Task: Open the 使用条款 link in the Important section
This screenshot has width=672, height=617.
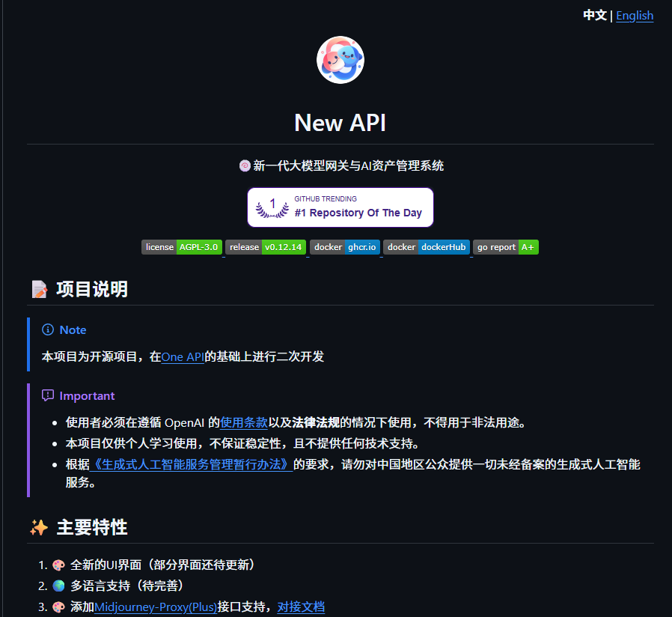Action: point(244,422)
